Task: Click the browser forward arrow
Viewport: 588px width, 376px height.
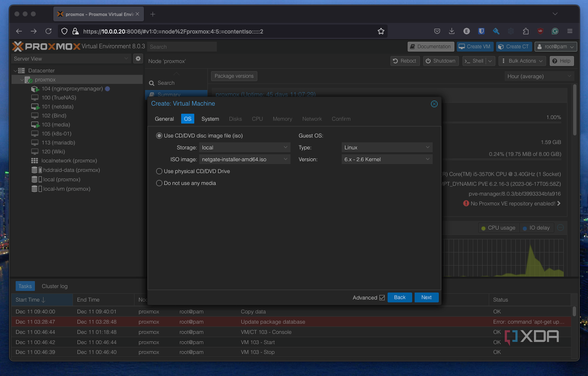Action: 34,31
